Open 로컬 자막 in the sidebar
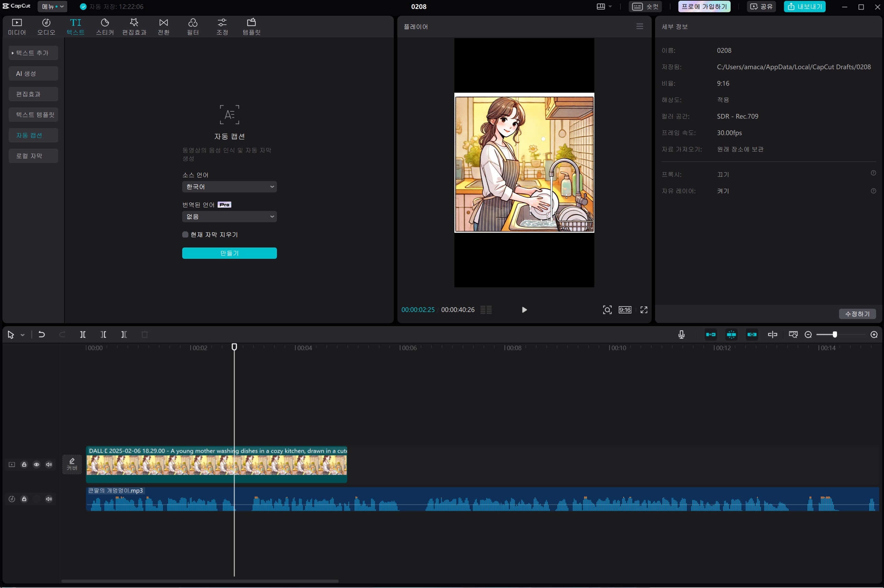The width and height of the screenshot is (884, 588). 33,156
